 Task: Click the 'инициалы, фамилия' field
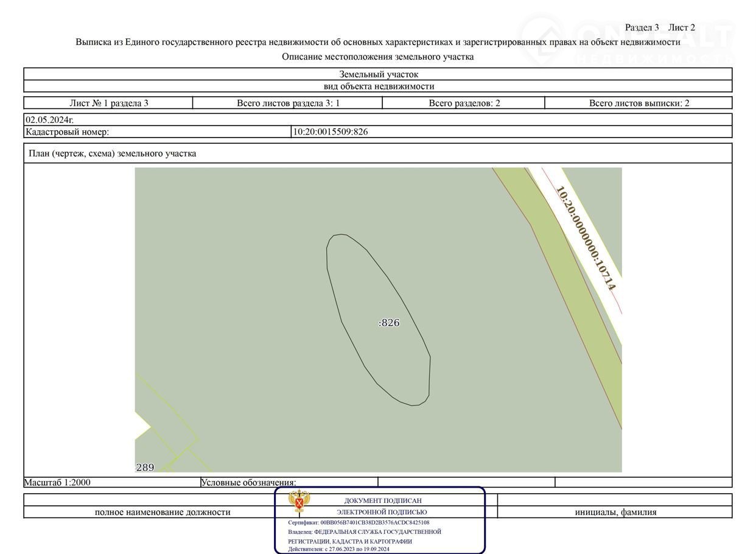615,512
